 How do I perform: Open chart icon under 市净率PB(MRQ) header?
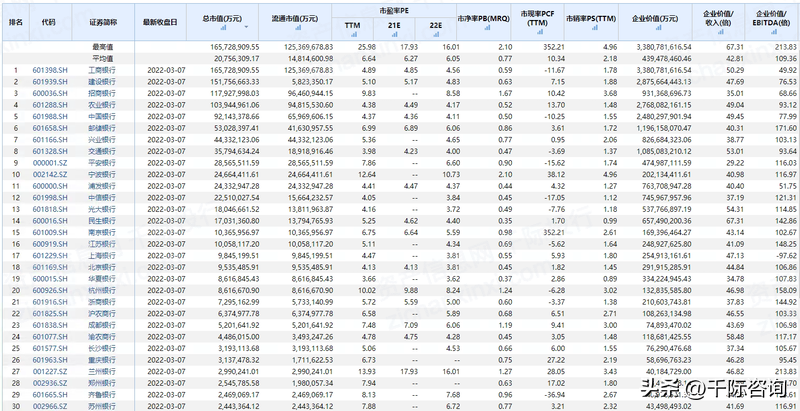[487, 27]
